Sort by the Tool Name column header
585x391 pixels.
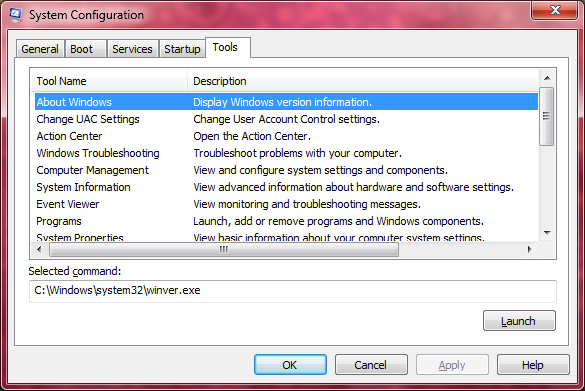(109, 81)
